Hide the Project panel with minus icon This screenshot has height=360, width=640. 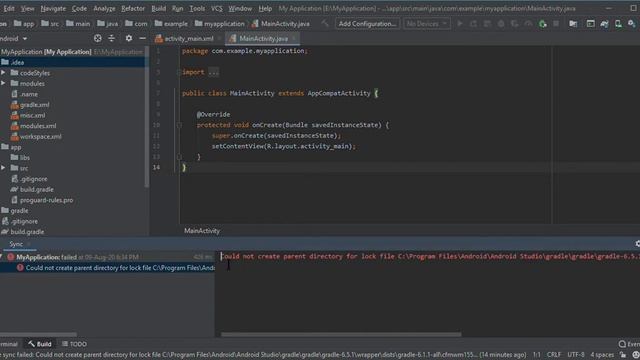pyautogui.click(x=142, y=38)
